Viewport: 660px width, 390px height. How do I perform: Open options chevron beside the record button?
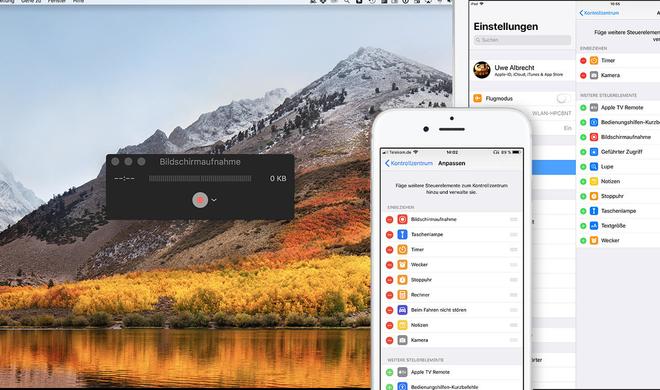(214, 200)
